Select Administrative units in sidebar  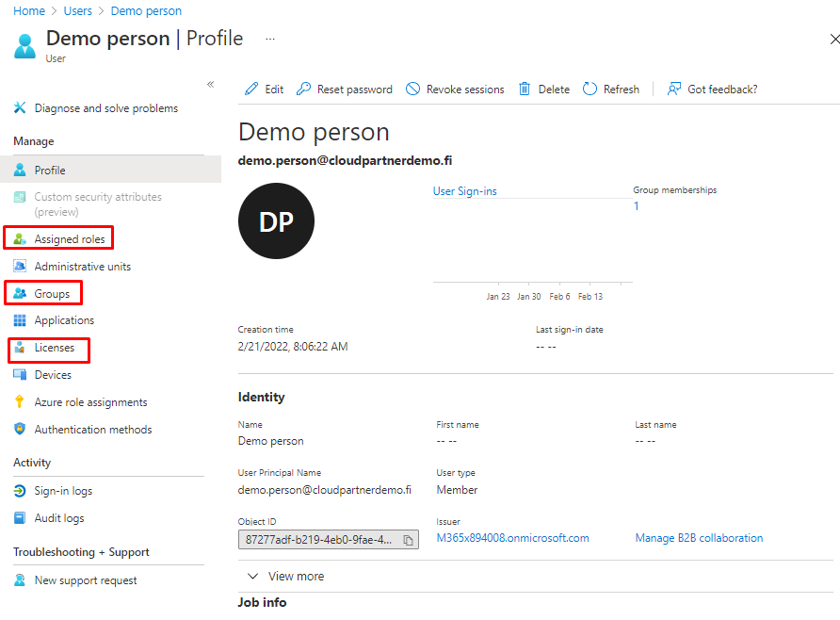coord(83,266)
